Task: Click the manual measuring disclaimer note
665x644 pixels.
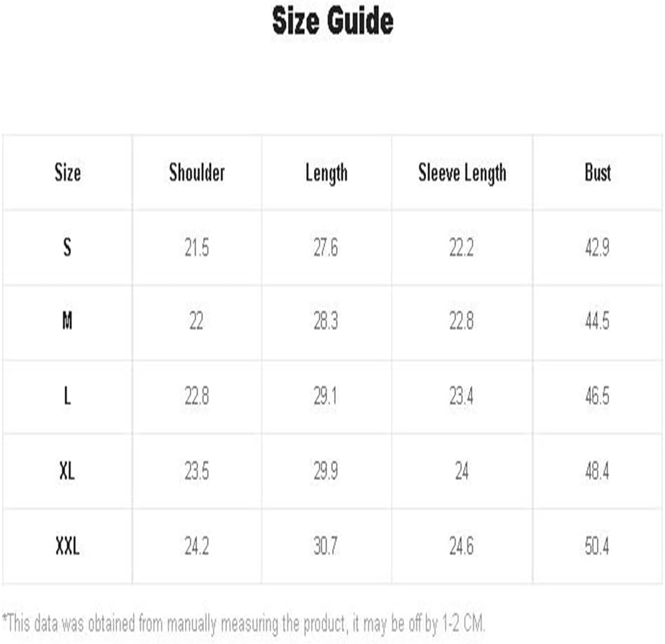Action: pos(243,624)
